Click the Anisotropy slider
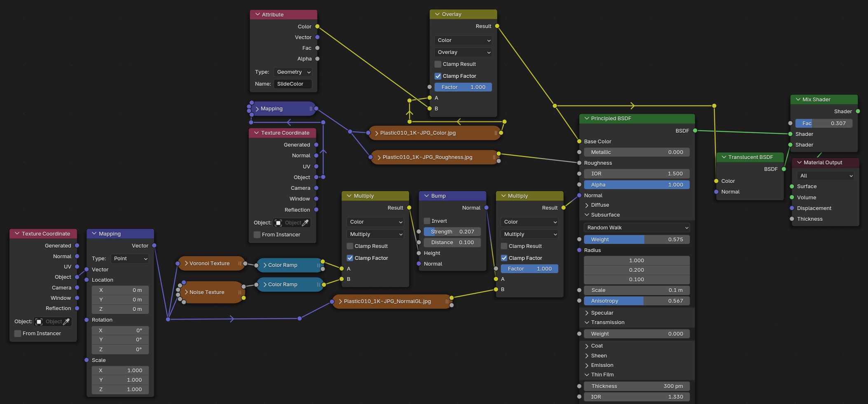Screen dimensions: 868x404 [x=637, y=301]
